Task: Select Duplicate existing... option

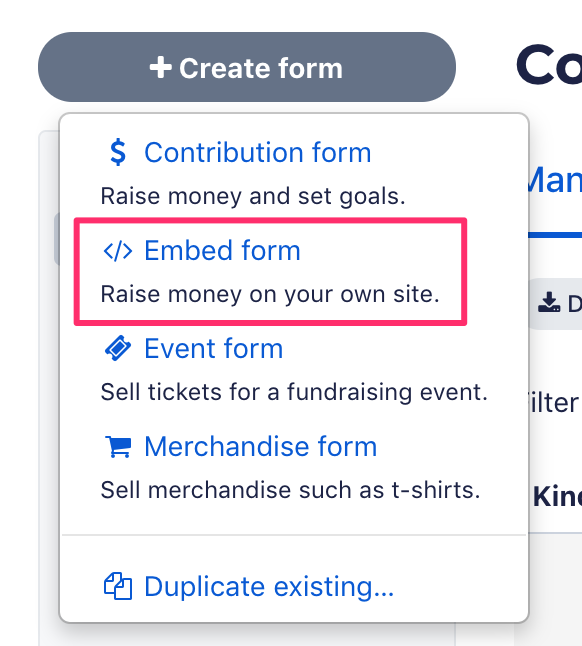Action: pyautogui.click(x=269, y=586)
